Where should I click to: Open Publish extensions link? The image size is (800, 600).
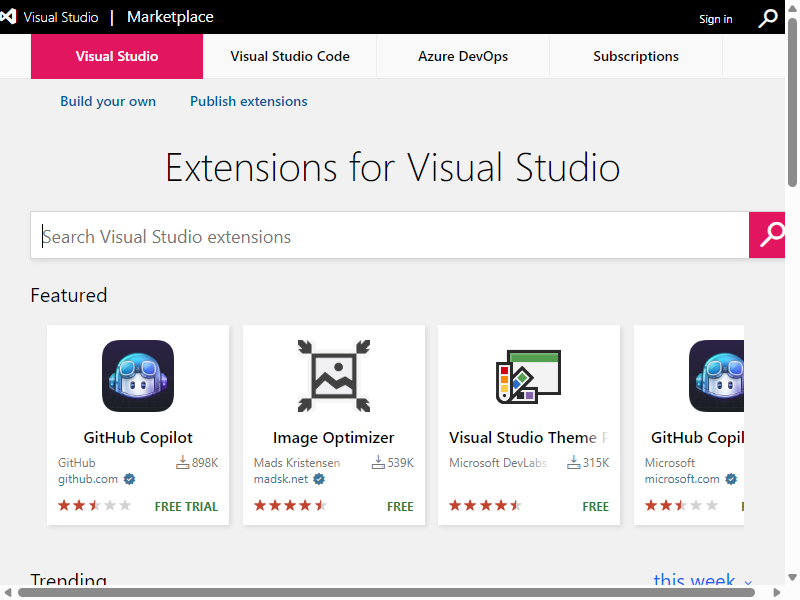click(x=248, y=102)
